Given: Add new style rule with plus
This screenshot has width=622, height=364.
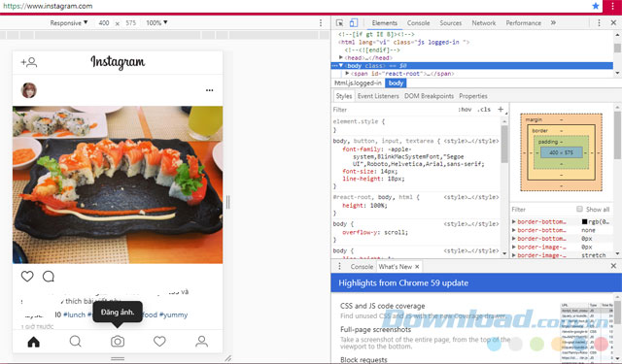Looking at the screenshot, I should point(501,110).
